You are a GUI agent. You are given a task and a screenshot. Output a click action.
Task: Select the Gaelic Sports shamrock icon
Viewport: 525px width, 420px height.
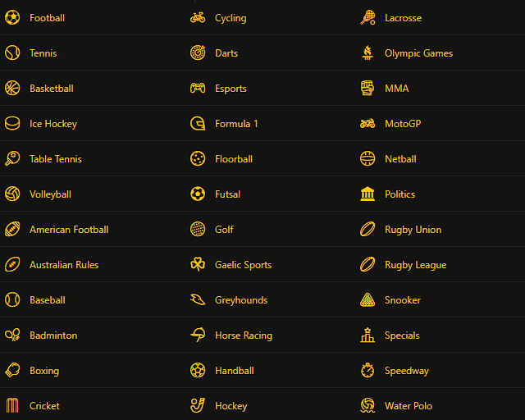(x=198, y=264)
